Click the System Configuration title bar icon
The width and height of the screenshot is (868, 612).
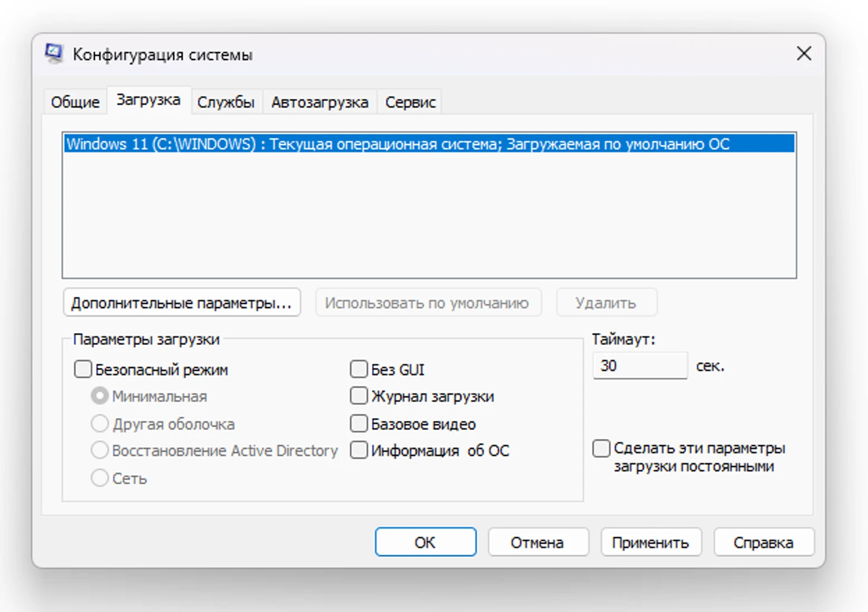54,54
